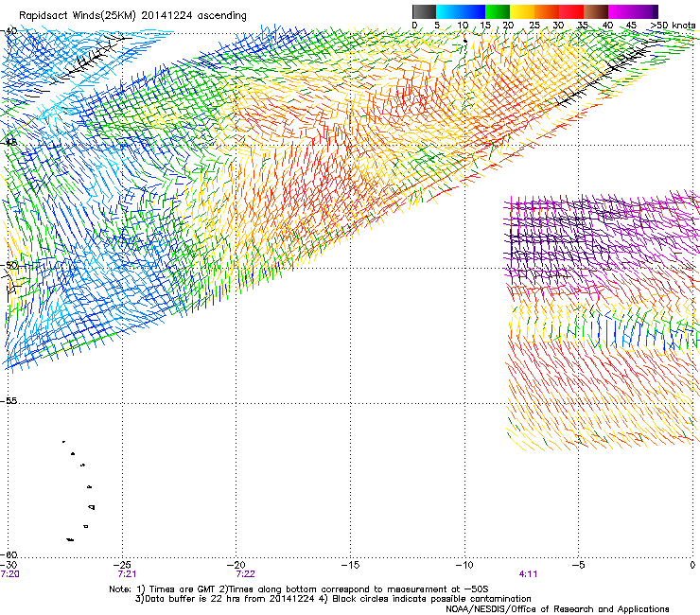Click the '-5' longitude axis label
The image size is (700, 615).
pyautogui.click(x=578, y=565)
